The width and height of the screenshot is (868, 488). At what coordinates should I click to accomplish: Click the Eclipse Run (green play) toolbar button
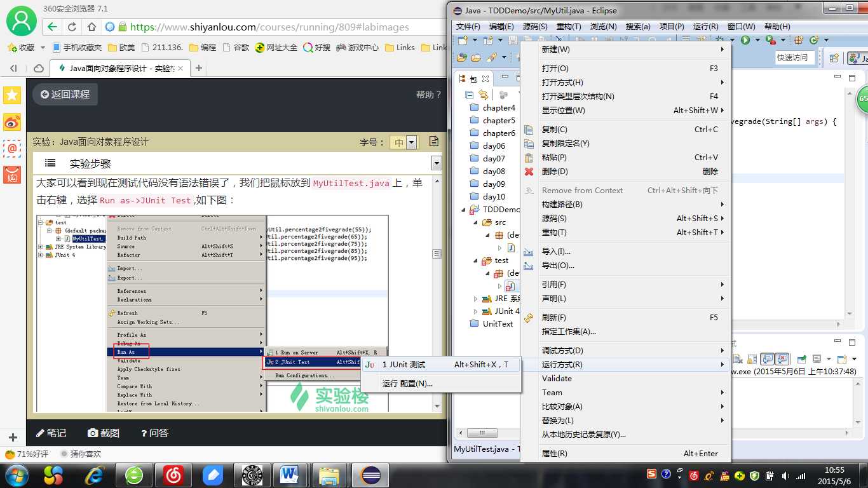click(x=745, y=40)
